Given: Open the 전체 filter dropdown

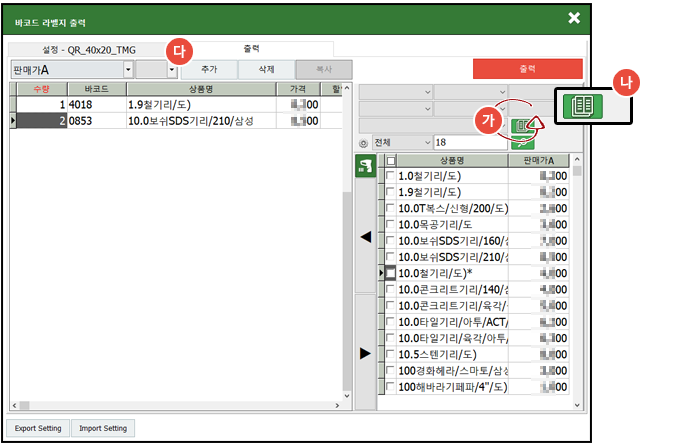Looking at the screenshot, I should [427, 143].
